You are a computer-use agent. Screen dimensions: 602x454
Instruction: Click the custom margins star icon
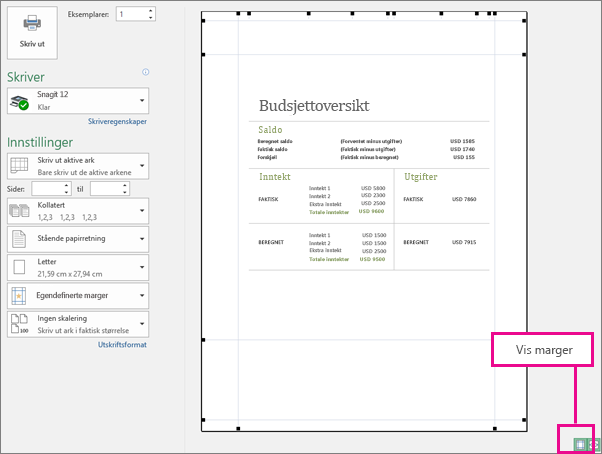[x=19, y=296]
